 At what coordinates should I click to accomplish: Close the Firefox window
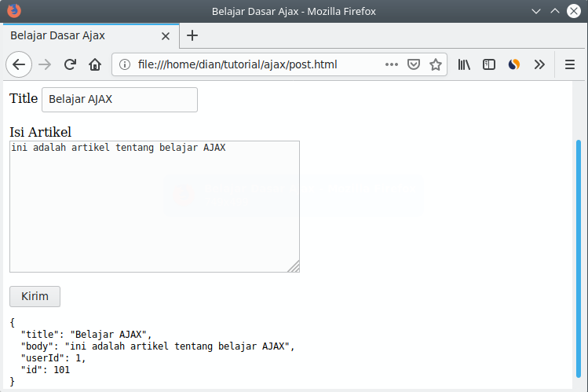point(574,11)
